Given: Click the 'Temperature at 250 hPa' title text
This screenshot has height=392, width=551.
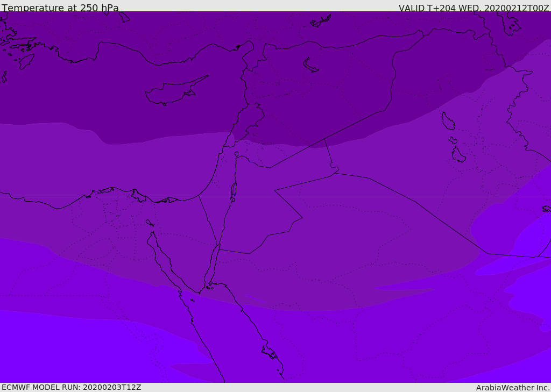Looking at the screenshot, I should (60, 8).
